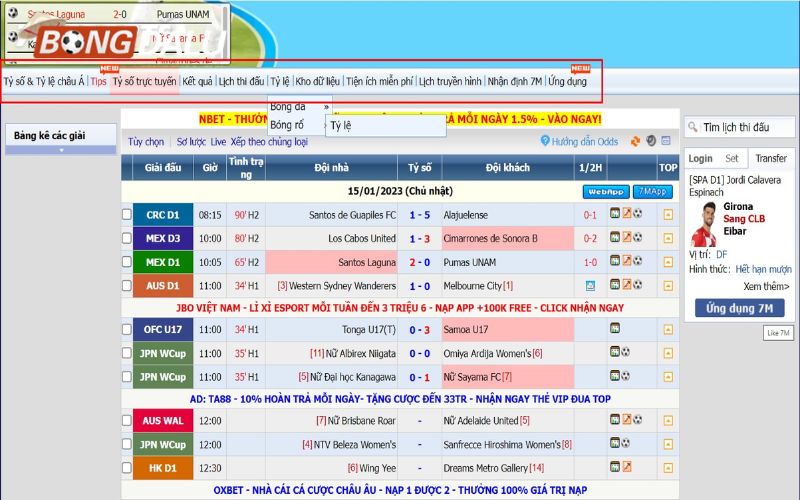The width and height of the screenshot is (800, 500).
Task: Open the lineup icon in the Tonga U17 row
Action: point(615,328)
